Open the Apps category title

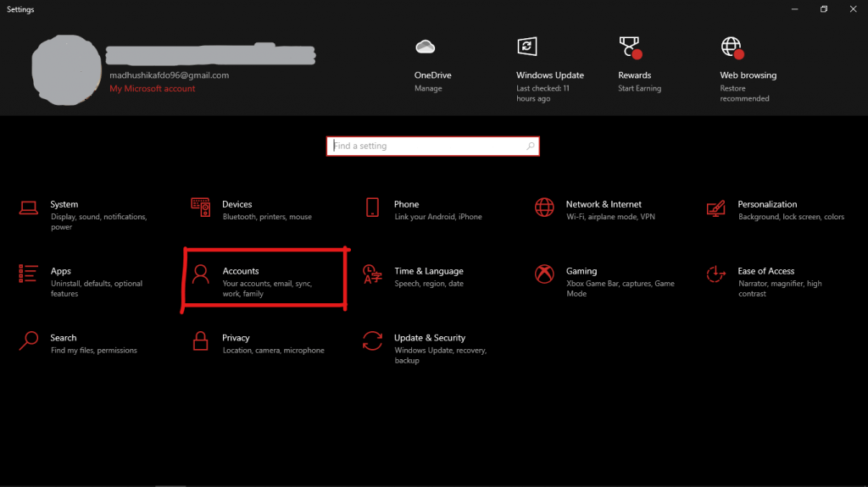61,271
